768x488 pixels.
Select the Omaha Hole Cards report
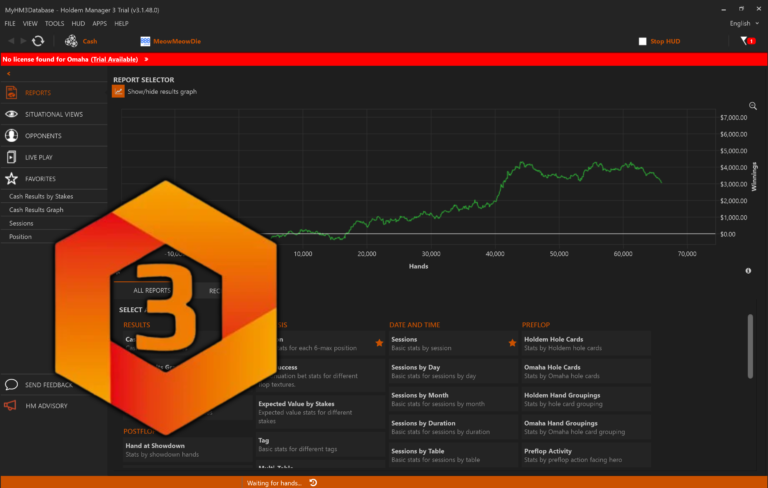pyautogui.click(x=586, y=371)
